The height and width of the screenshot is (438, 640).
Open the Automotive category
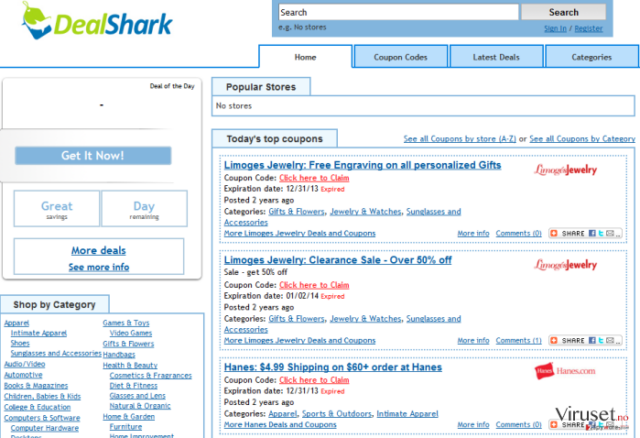coord(23,375)
